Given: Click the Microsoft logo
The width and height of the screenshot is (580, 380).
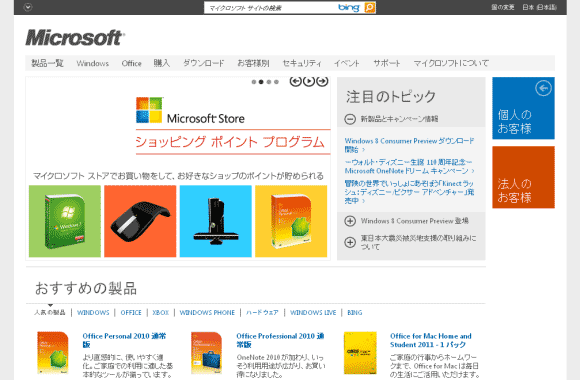Looking at the screenshot, I should coord(75,38).
